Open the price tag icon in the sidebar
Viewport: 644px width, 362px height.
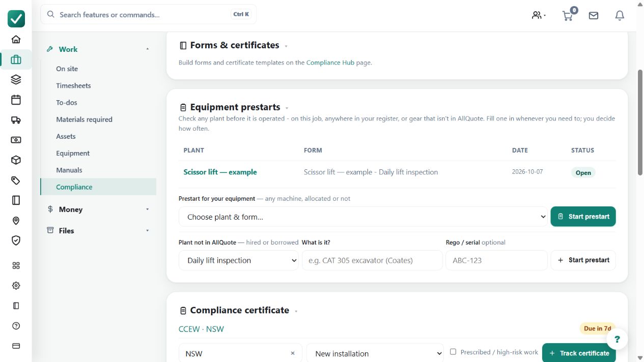pyautogui.click(x=16, y=180)
